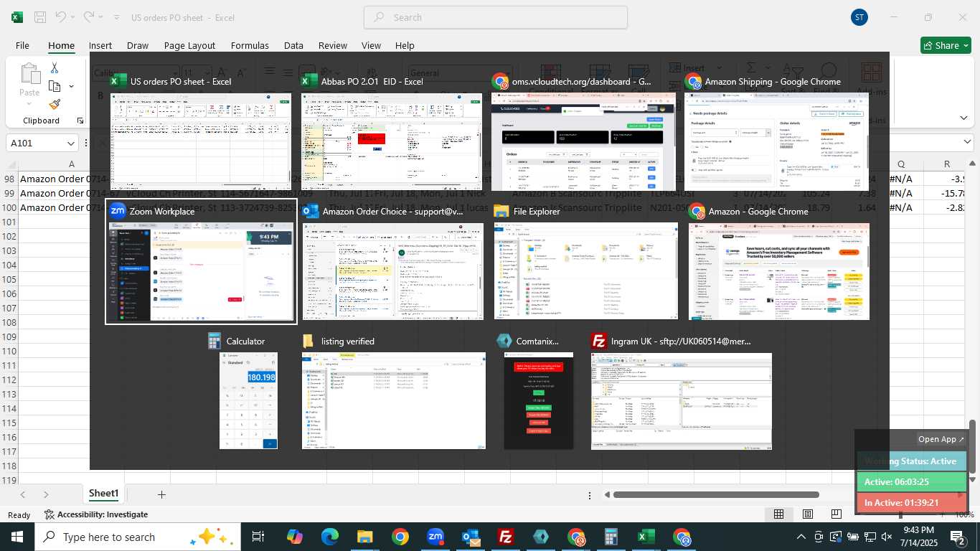The width and height of the screenshot is (980, 551).
Task: Click the Redo arrow in the quick access toolbar
Action: pyautogui.click(x=88, y=17)
